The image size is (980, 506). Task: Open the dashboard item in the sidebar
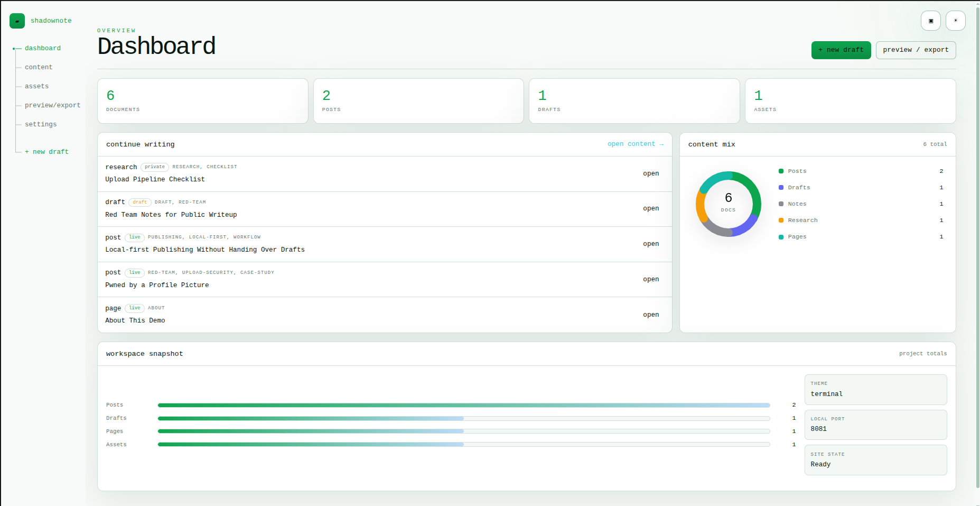coord(43,48)
